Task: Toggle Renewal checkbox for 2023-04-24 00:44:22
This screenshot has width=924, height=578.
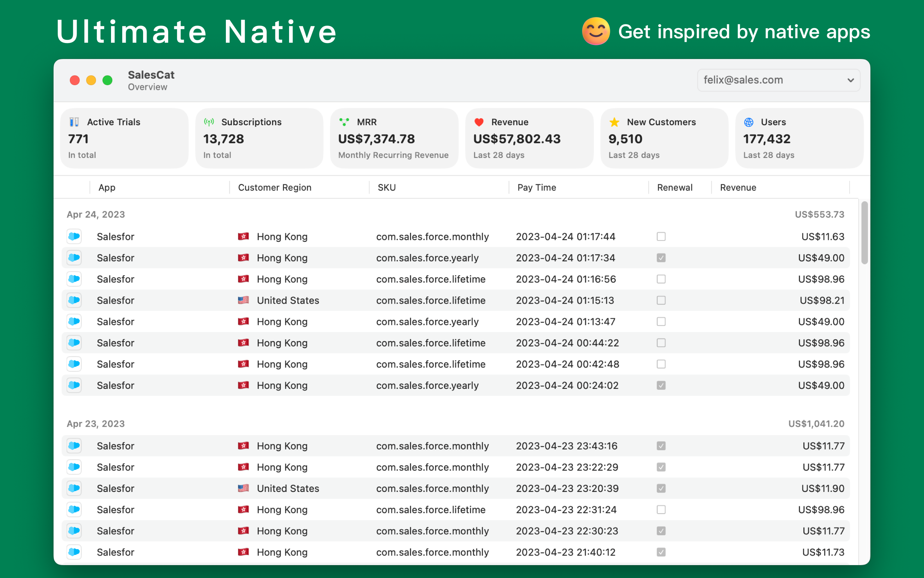Action: click(661, 343)
